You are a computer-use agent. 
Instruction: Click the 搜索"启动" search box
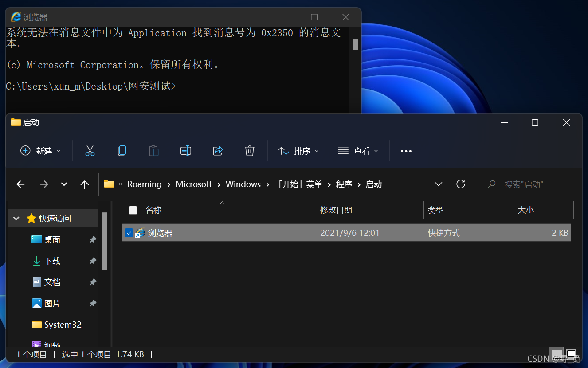click(527, 184)
